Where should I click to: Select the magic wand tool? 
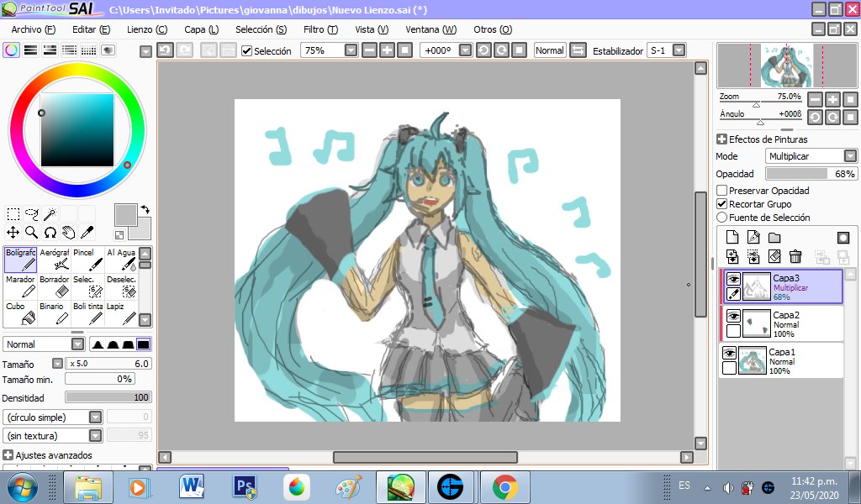50,214
